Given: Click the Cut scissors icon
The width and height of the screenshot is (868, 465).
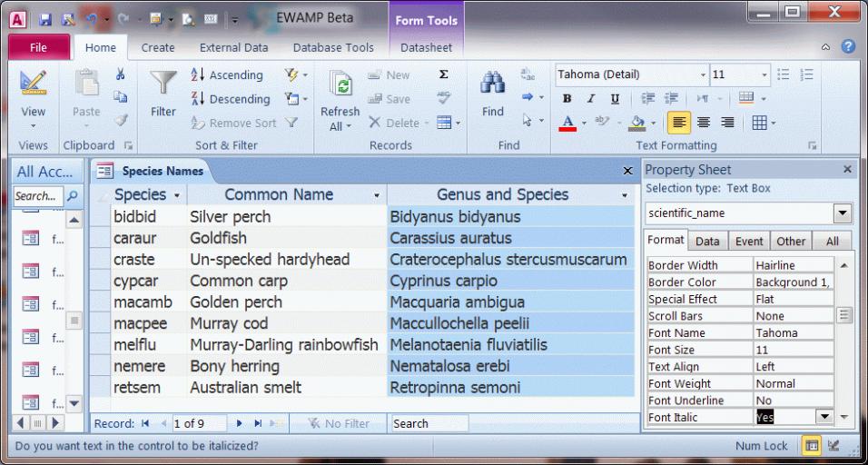Looking at the screenshot, I should [x=120, y=74].
